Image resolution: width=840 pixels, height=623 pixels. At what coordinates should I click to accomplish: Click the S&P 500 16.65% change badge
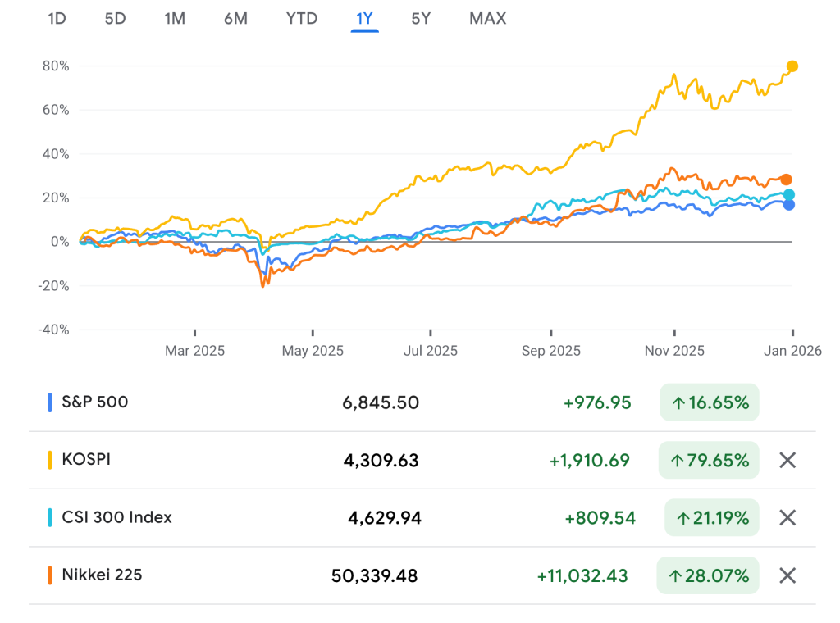(x=710, y=402)
